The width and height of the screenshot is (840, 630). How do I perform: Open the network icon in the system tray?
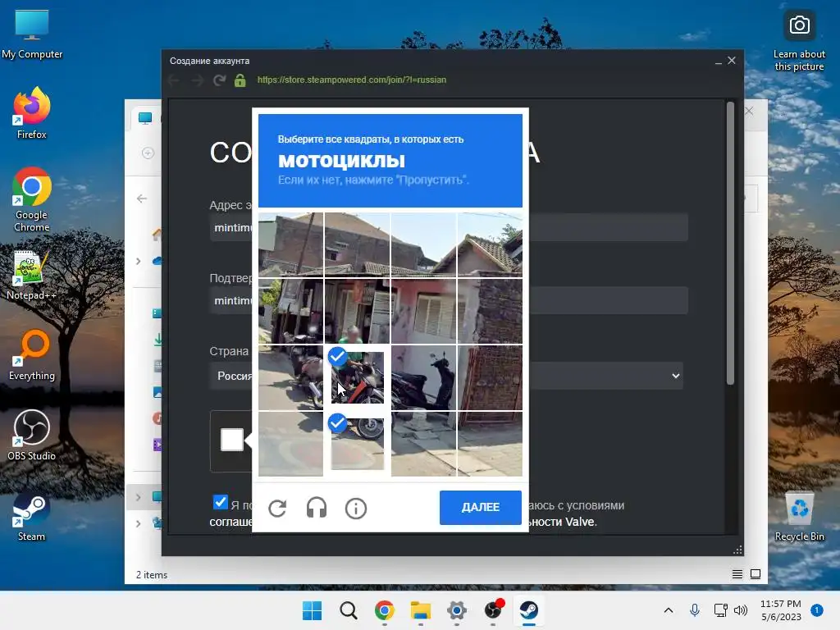[x=720, y=610]
